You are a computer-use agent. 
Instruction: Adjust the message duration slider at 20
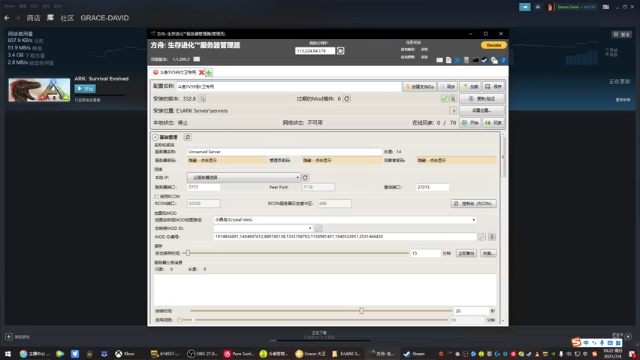(361, 311)
